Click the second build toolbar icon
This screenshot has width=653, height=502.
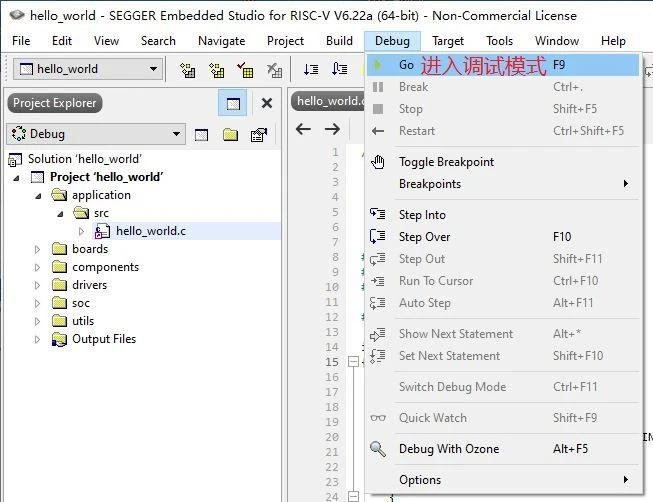217,70
